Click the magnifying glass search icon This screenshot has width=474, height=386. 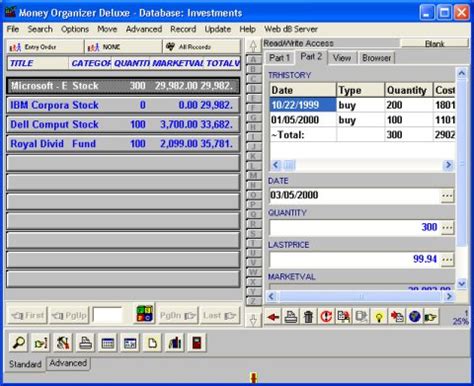(x=19, y=343)
